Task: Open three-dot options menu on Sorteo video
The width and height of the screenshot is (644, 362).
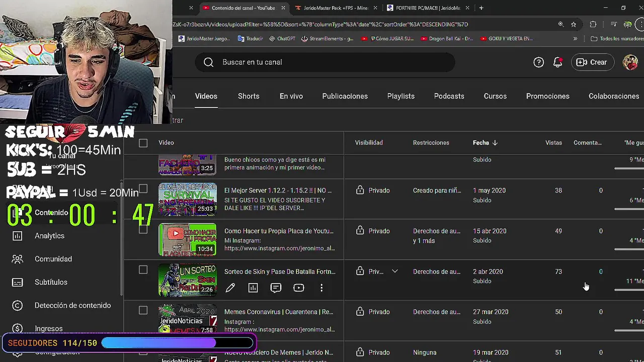Action: click(321, 288)
